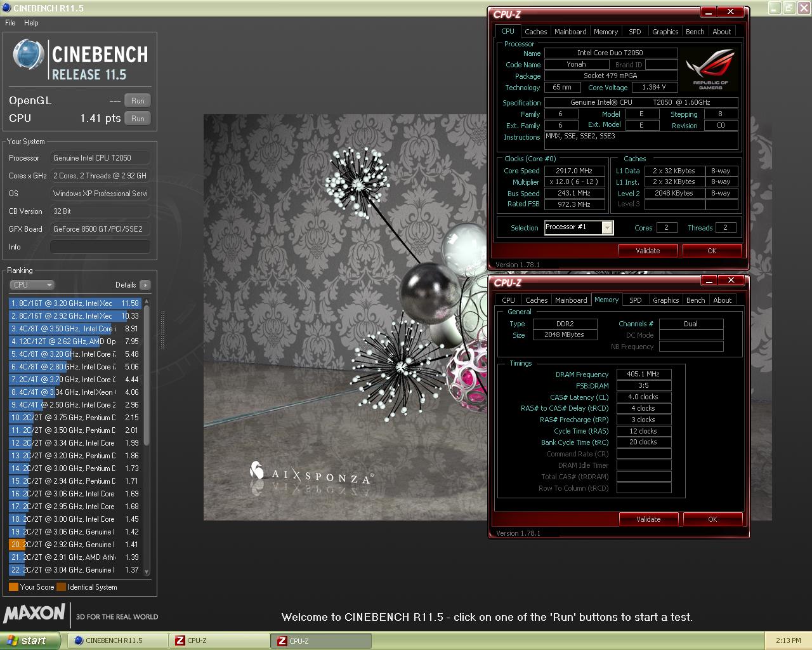Open the CPU ranking type dropdown
This screenshot has height=650, width=812.
click(x=32, y=285)
